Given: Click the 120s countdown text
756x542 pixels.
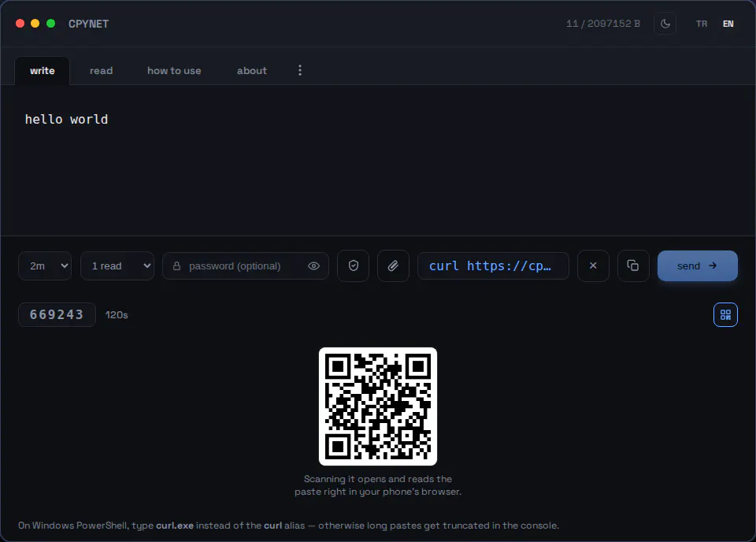Looking at the screenshot, I should tap(117, 315).
